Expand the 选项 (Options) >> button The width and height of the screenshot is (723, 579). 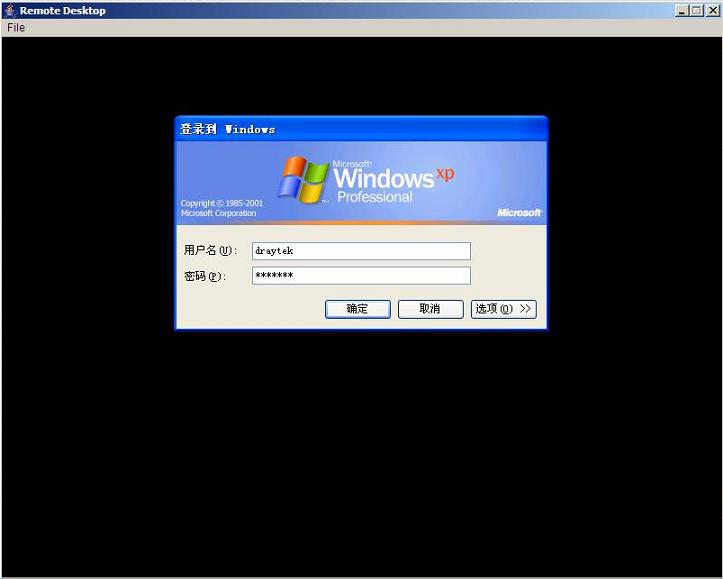(504, 309)
